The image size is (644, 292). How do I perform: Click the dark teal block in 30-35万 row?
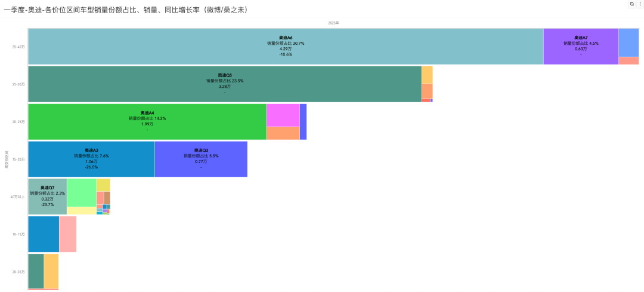point(36,271)
